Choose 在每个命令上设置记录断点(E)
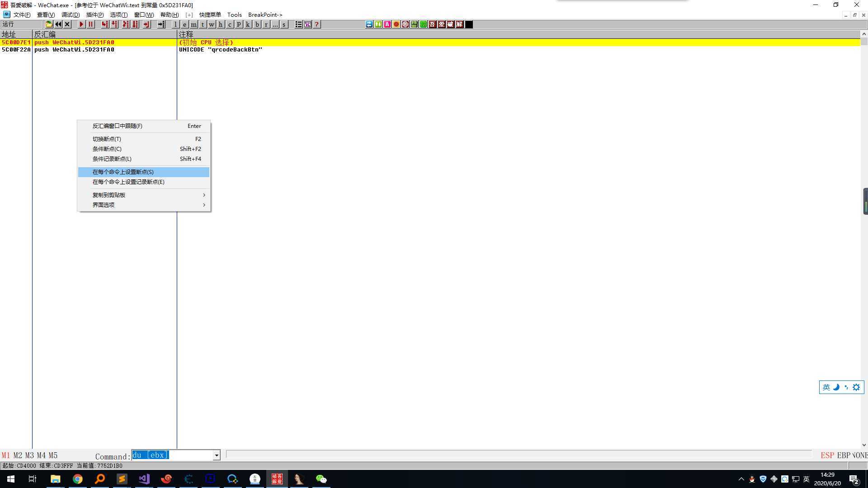This screenshot has height=488, width=868. tap(144, 182)
